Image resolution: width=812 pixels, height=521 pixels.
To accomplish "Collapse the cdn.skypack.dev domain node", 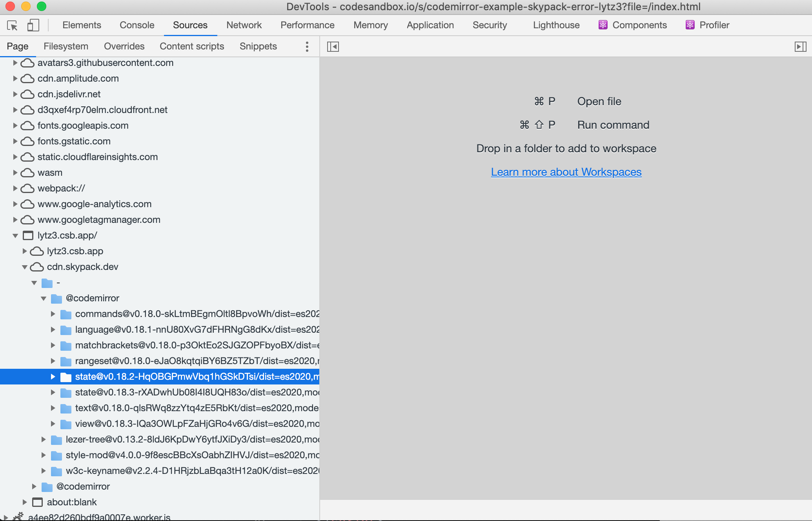I will point(24,267).
